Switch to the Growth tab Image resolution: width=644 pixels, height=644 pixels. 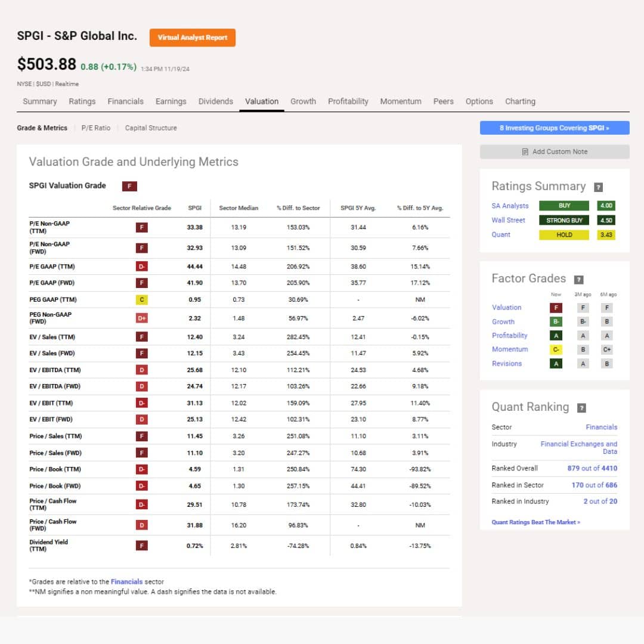click(303, 101)
